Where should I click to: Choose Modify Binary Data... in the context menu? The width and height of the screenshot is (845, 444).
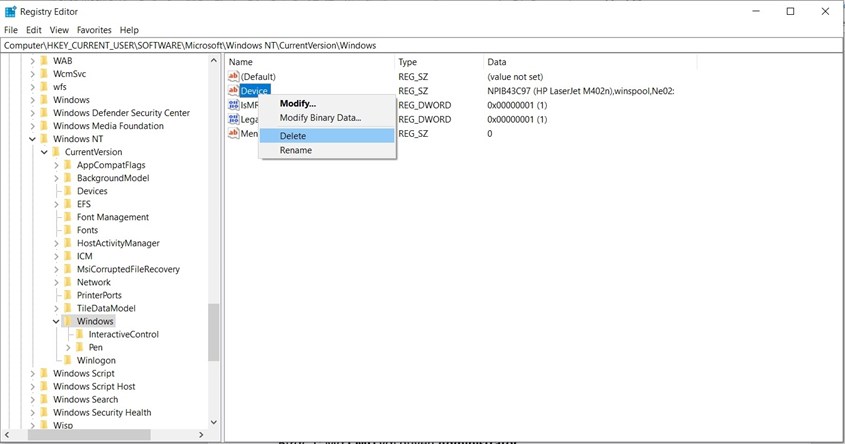pos(327,117)
